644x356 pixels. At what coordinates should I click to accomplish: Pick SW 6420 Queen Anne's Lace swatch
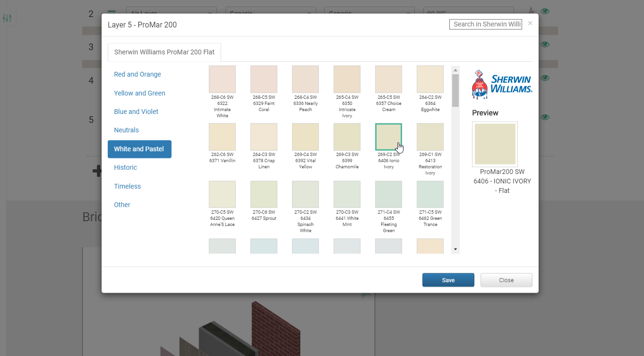click(x=222, y=194)
